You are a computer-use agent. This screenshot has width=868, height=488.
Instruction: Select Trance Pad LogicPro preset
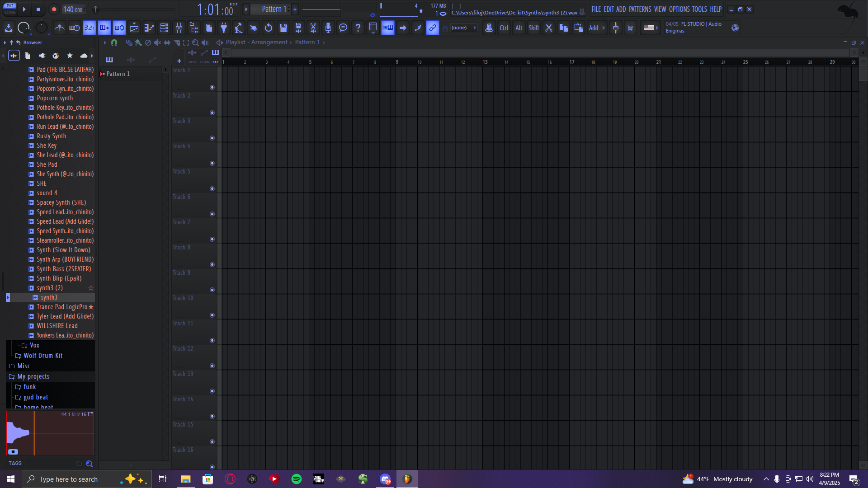click(x=62, y=307)
